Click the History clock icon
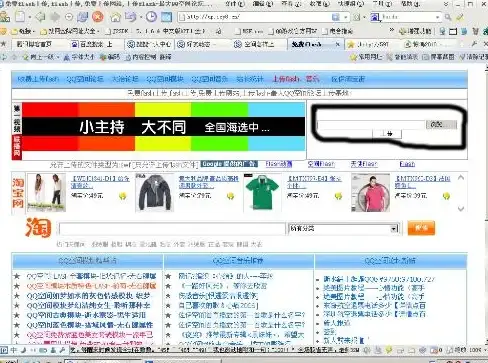The width and height of the screenshot is (488, 363). (151, 17)
